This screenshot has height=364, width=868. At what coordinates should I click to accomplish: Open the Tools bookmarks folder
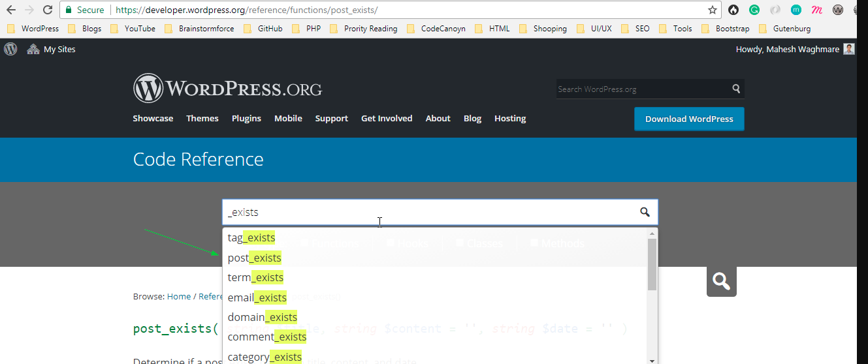pyautogui.click(x=675, y=29)
